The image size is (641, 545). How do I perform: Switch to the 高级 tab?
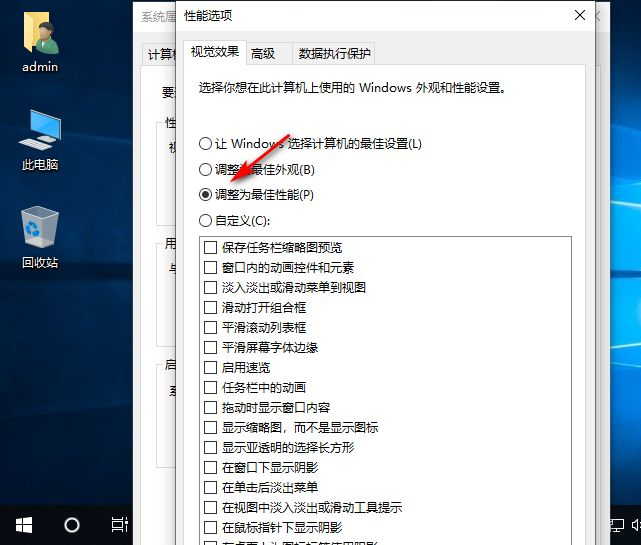pyautogui.click(x=269, y=54)
